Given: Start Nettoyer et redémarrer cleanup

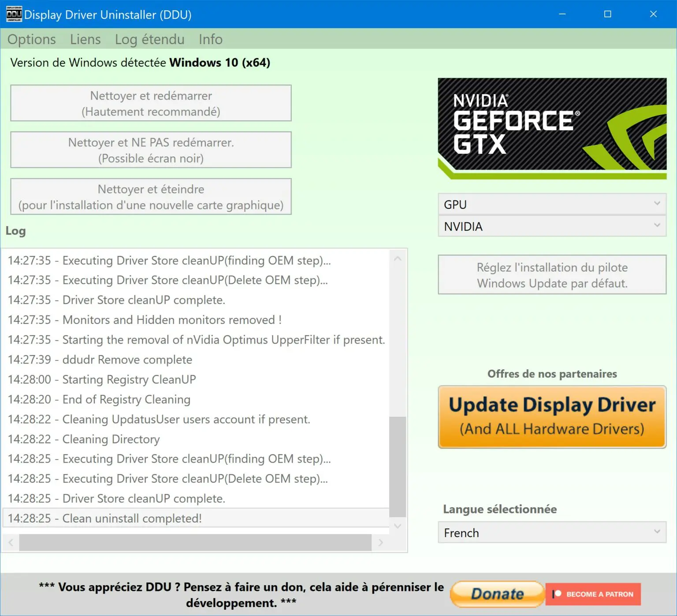Looking at the screenshot, I should [x=151, y=103].
